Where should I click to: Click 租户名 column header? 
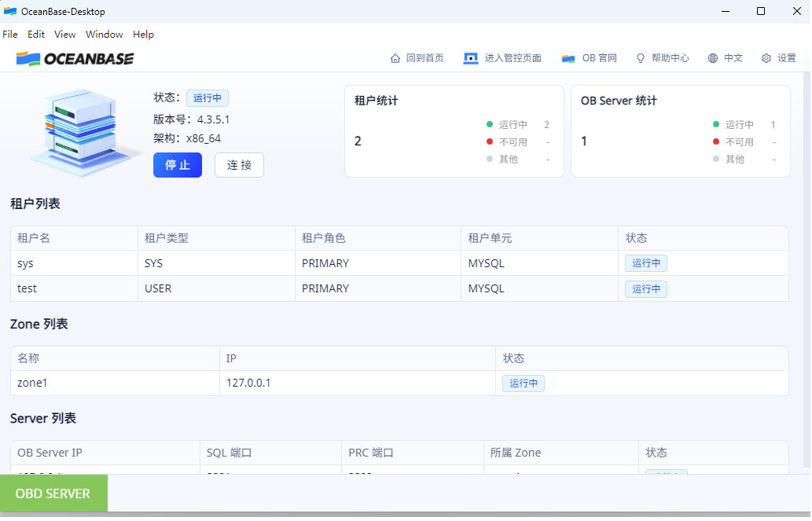pos(74,238)
